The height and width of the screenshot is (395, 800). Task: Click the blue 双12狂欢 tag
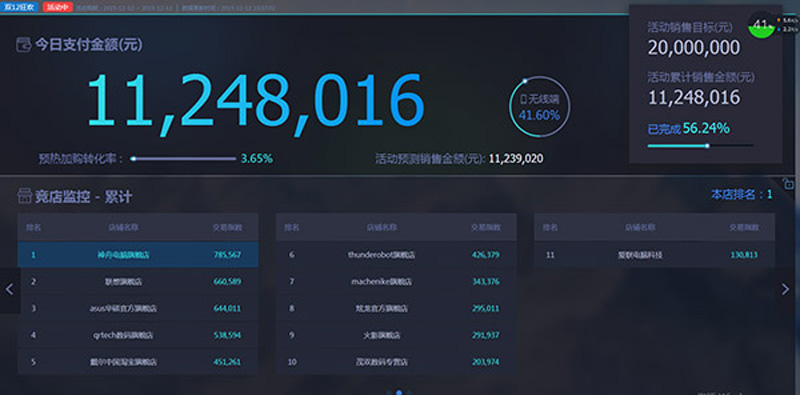click(19, 7)
